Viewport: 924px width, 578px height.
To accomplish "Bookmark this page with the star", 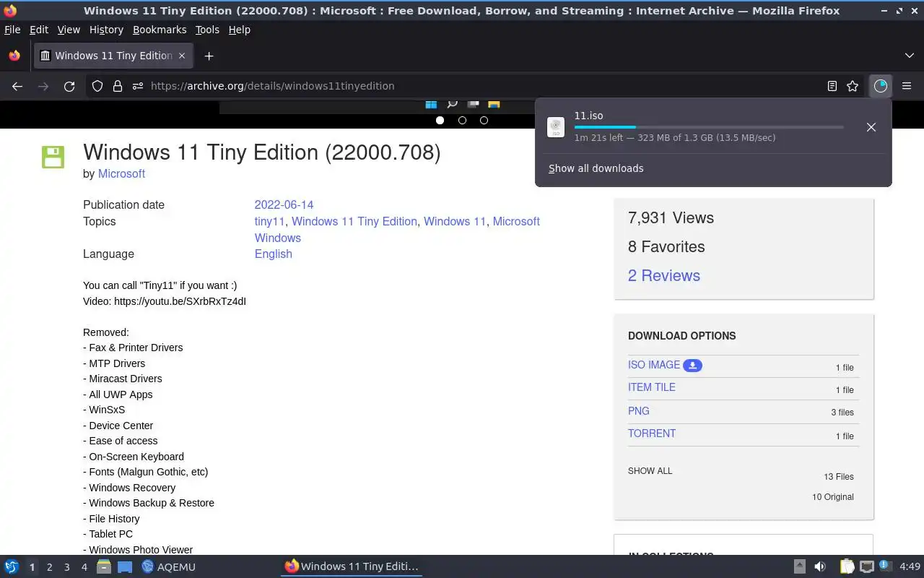I will pos(853,86).
